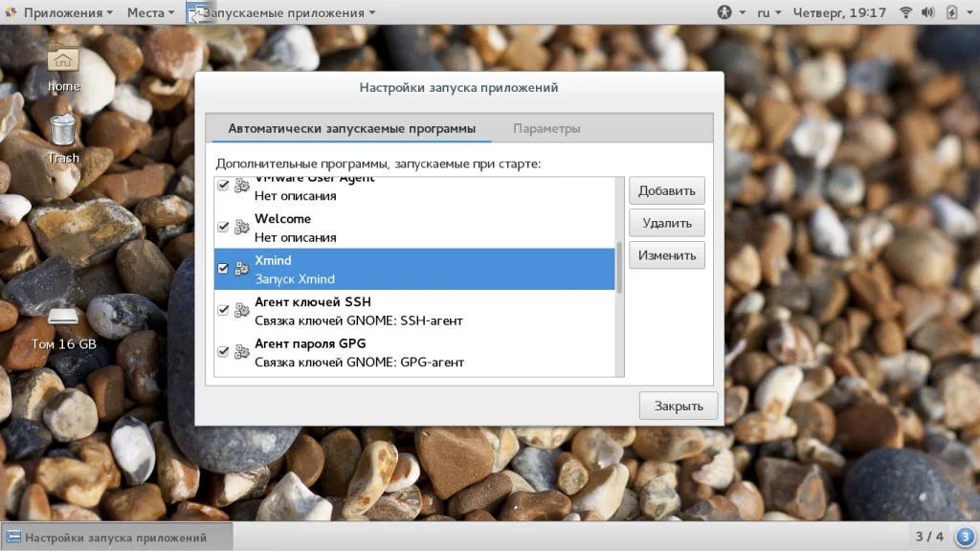
Task: Open the Trash desktop icon
Action: tap(62, 130)
